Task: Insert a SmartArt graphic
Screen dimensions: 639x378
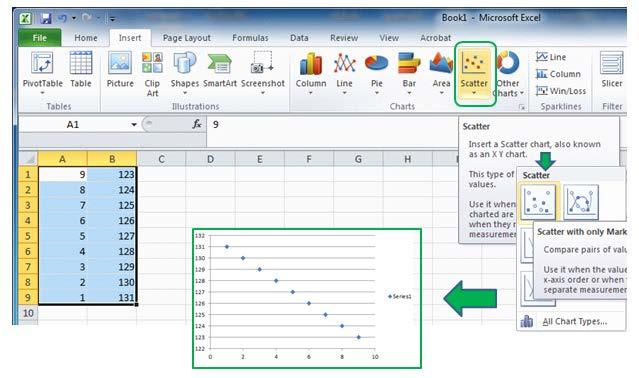Action: [220, 70]
